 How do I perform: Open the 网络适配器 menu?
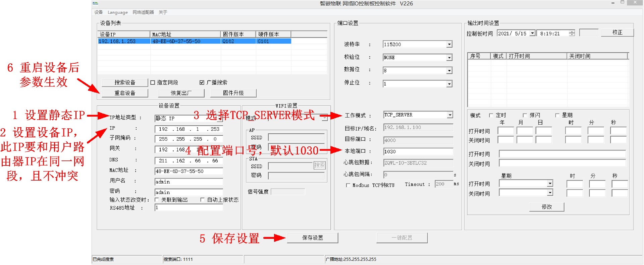[x=143, y=12]
